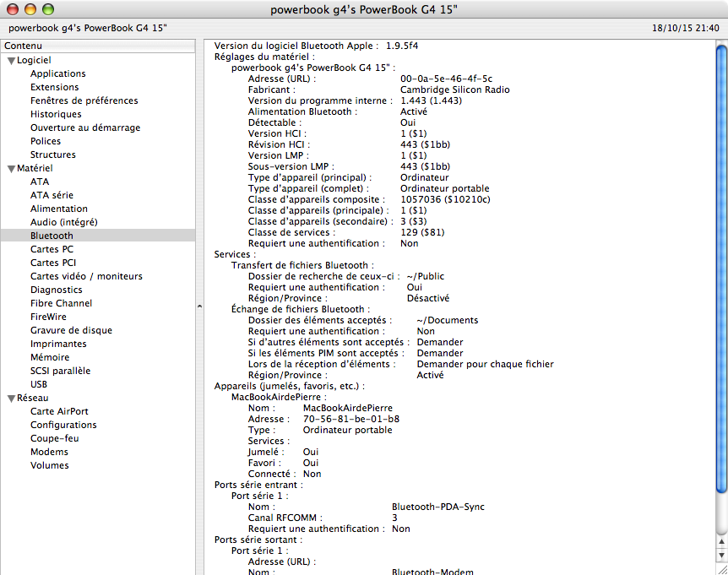Click the Échange de fichiers Bluetooth heading
Image resolution: width=728 pixels, height=575 pixels.
tap(301, 309)
